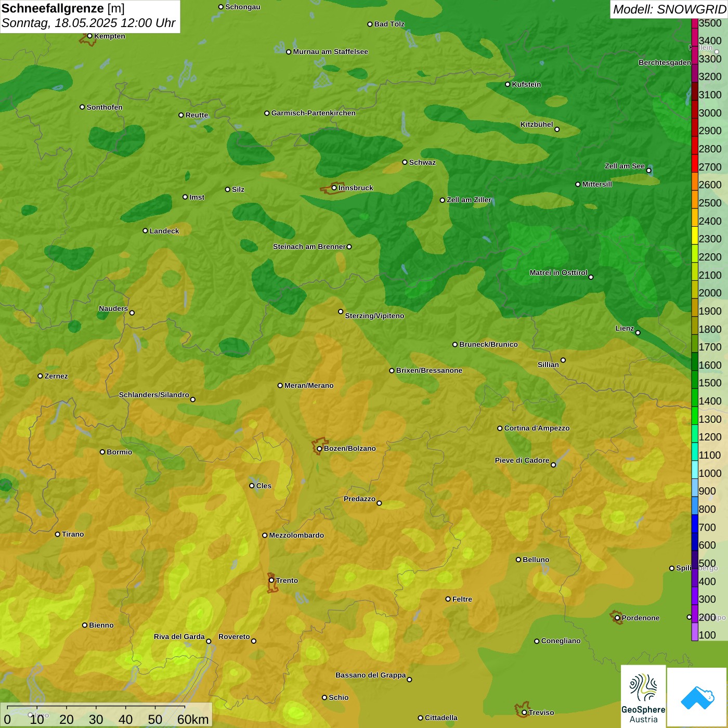728x728 pixels.
Task: Click the Modell: SNOWGRID label
Action: [669, 9]
